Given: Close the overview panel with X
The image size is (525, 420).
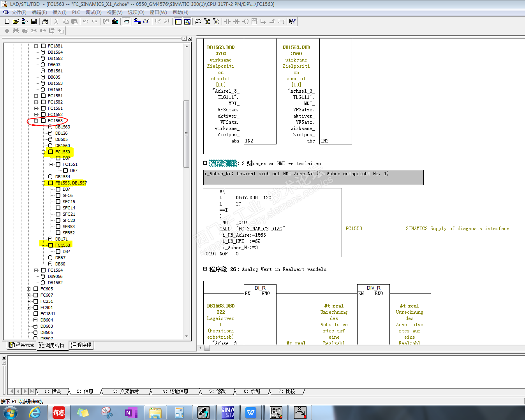Looking at the screenshot, I should coord(190,39).
